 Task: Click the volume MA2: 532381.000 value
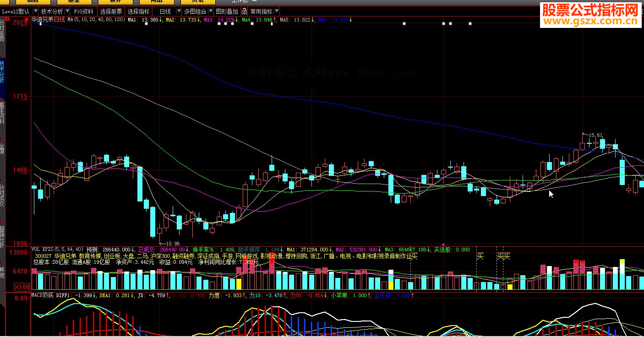click(356, 250)
